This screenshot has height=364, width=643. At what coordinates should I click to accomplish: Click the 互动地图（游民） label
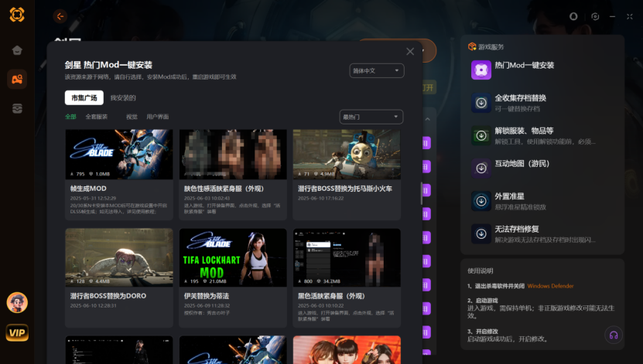pyautogui.click(x=522, y=163)
